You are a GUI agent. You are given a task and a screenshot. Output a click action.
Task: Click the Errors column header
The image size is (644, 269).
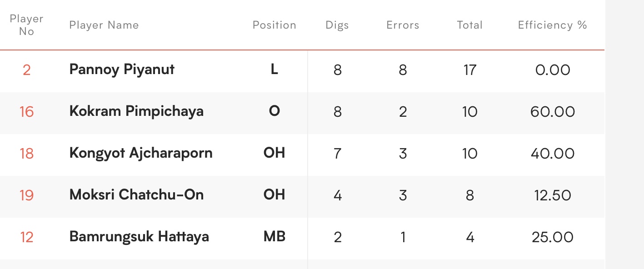[403, 25]
